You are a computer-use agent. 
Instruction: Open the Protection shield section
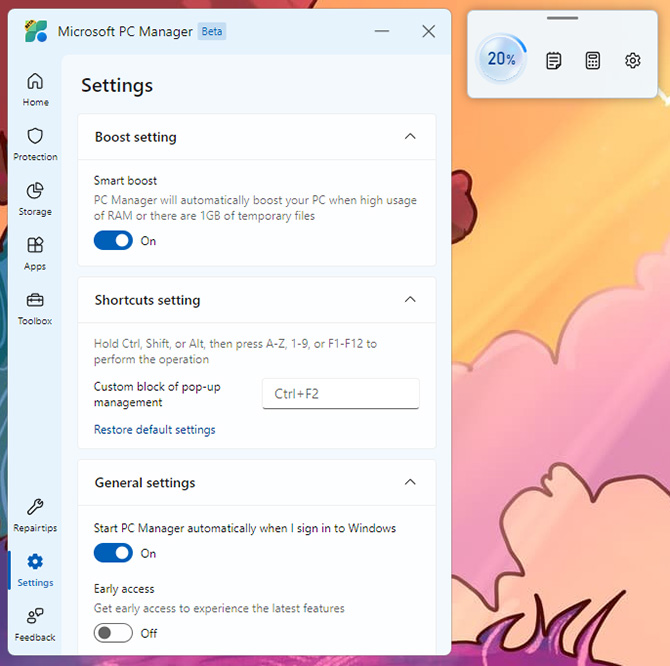[x=35, y=144]
